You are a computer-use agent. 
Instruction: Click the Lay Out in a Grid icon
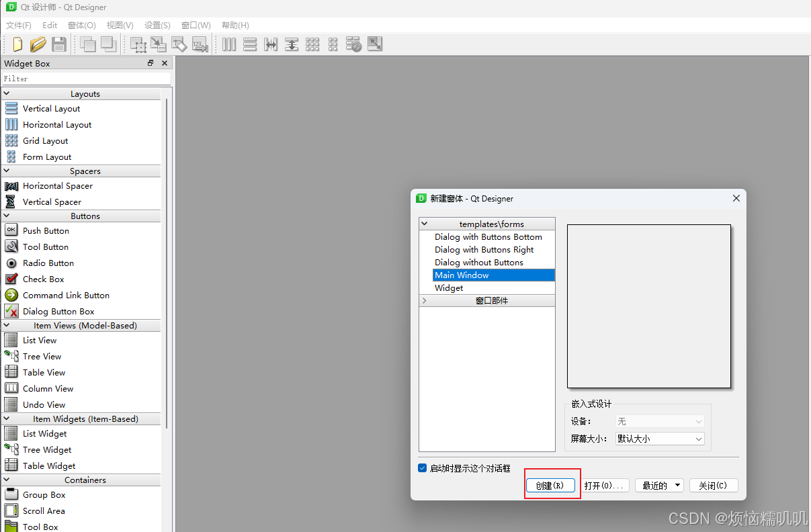(312, 44)
